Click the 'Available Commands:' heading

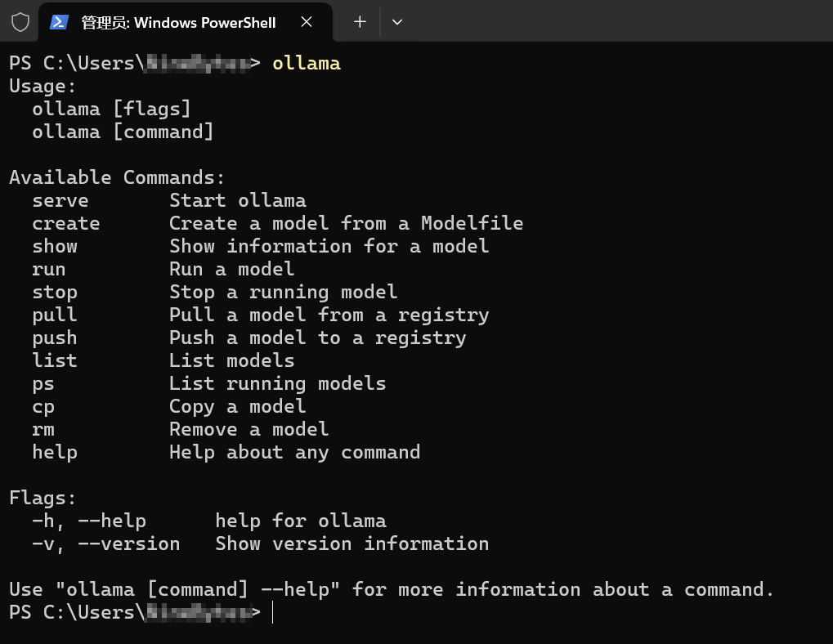tap(117, 177)
